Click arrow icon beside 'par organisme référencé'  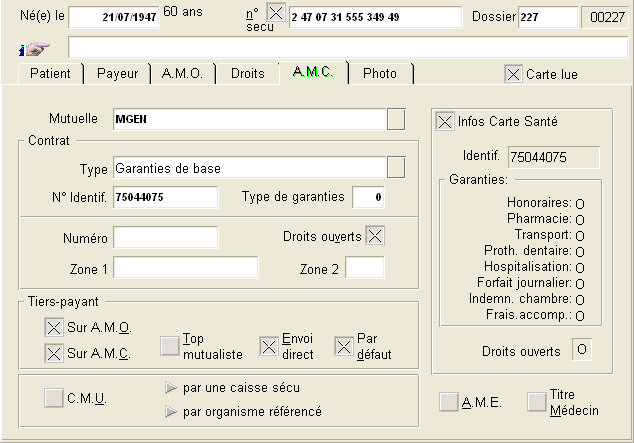[171, 410]
